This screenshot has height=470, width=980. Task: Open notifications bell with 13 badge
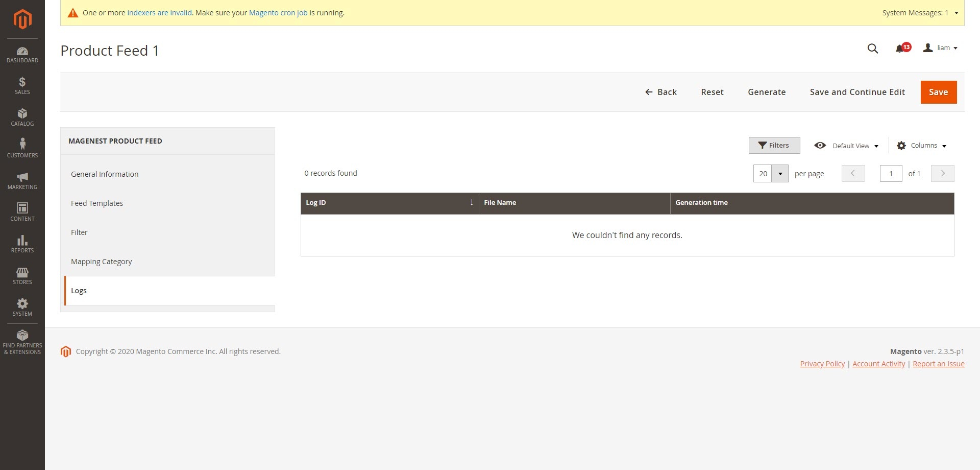[x=902, y=48]
